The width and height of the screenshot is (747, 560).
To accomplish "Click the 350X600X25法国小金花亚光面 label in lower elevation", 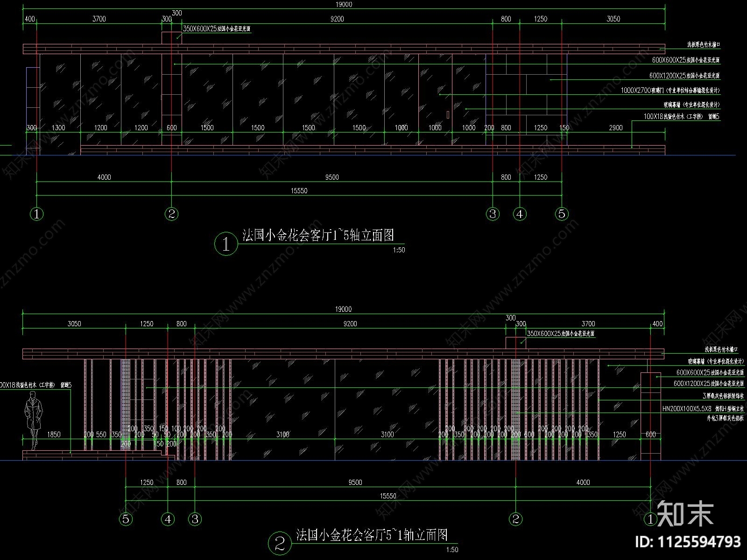I will tap(561, 334).
